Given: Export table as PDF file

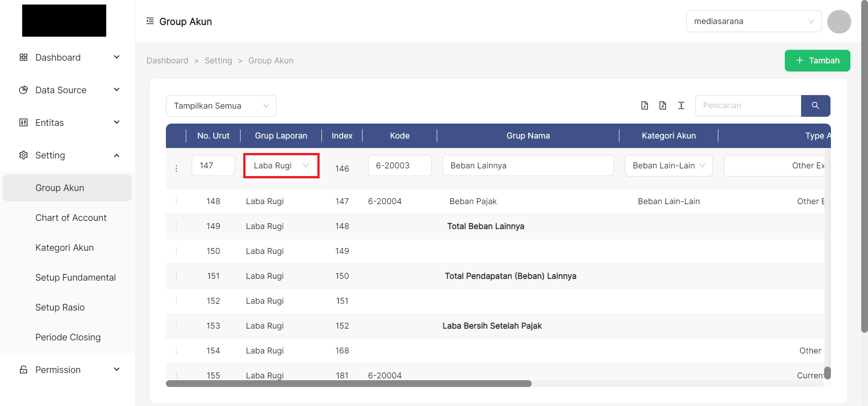Looking at the screenshot, I should 645,105.
